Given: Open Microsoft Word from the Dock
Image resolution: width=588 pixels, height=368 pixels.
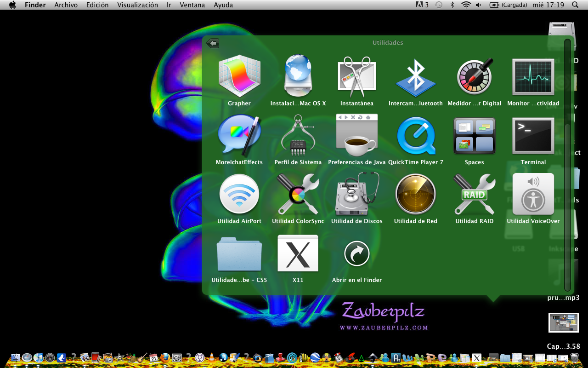Looking at the screenshot, I should [x=408, y=357].
